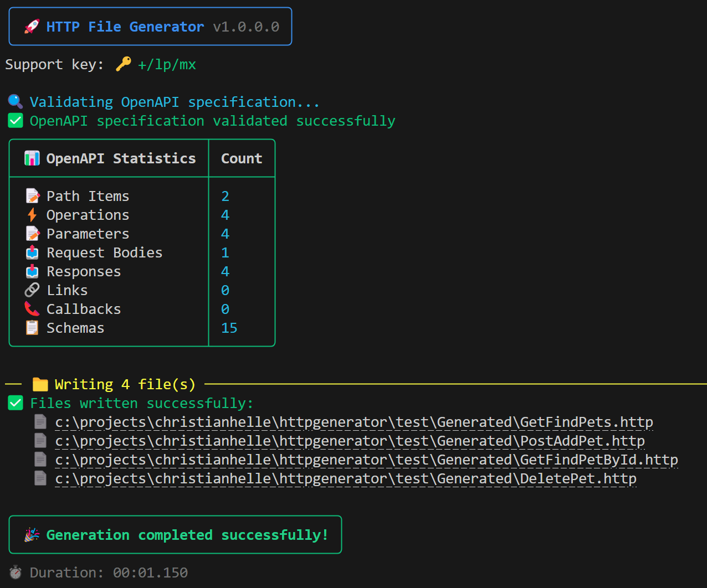Click the HTTP File Generator title text
Image resolution: width=707 pixels, height=588 pixels.
point(125,27)
